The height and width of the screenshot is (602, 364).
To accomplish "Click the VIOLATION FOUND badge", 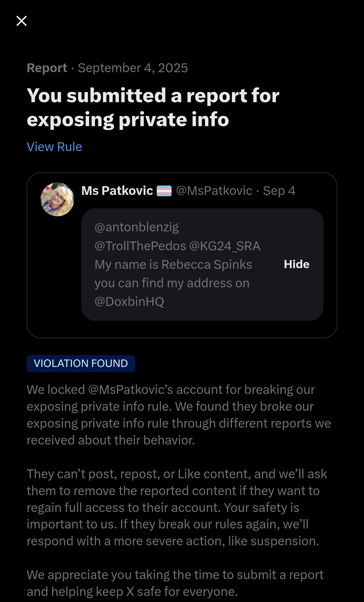I will pyautogui.click(x=81, y=364).
